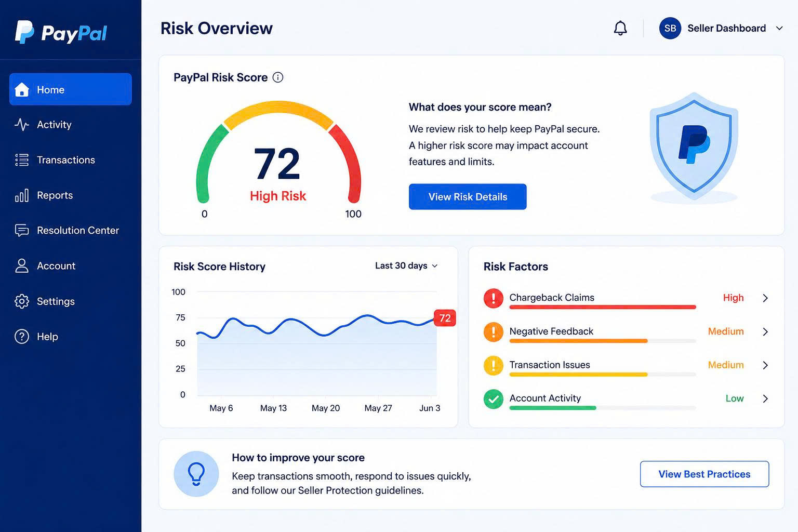Screen dimensions: 798x532
Task: Expand the Seller Dashboard dropdown arrow
Action: click(x=779, y=28)
